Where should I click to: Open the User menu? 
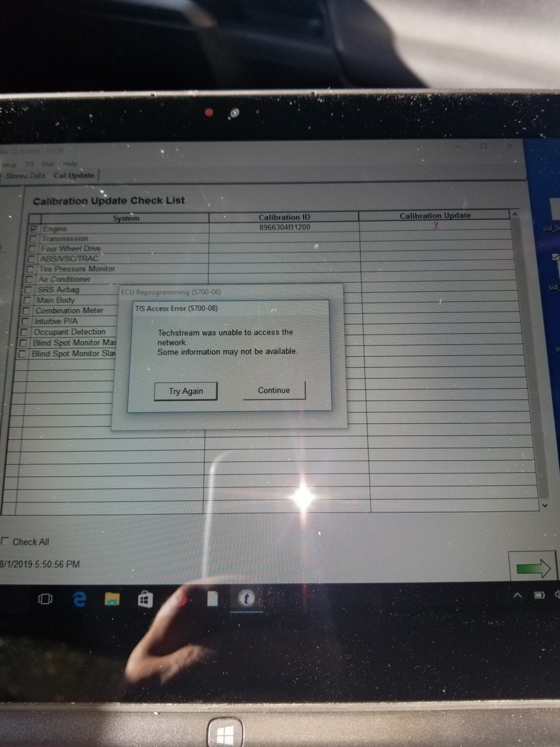pos(48,164)
